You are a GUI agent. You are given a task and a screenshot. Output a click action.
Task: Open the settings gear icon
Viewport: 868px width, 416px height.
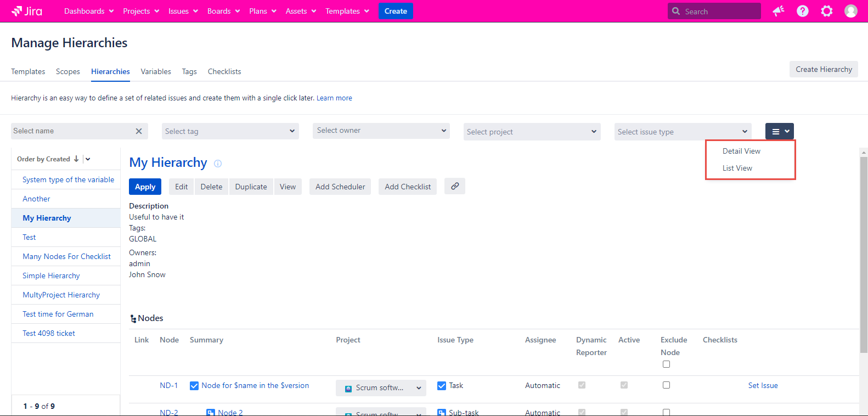coord(826,11)
